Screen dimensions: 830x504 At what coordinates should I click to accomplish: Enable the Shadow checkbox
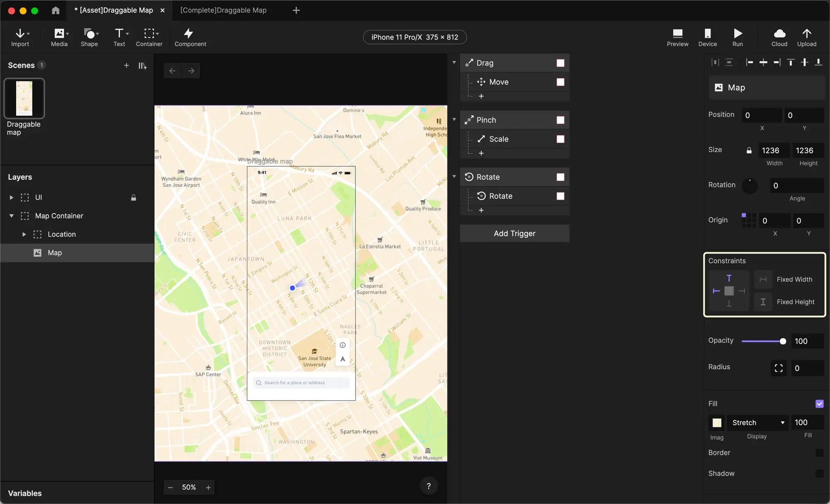point(819,473)
